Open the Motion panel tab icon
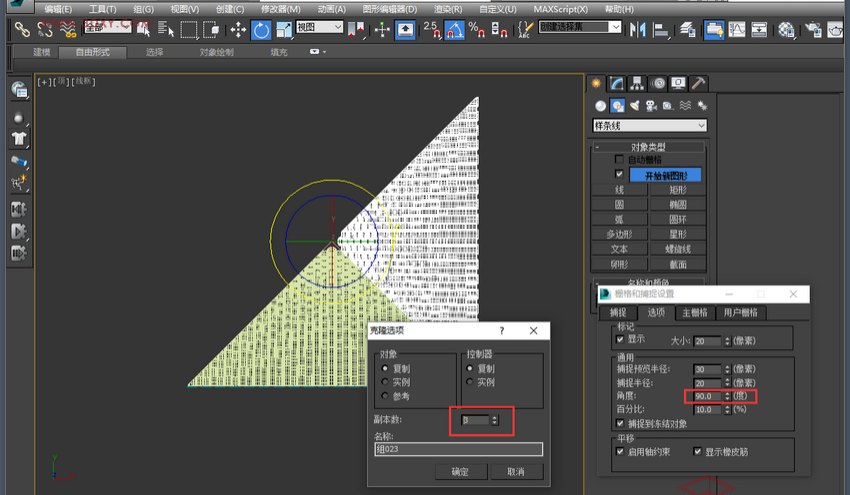This screenshot has width=850, height=495. click(x=658, y=83)
